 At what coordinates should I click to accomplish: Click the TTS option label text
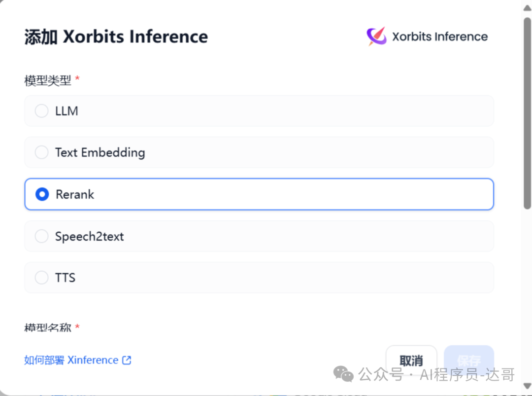tap(65, 278)
